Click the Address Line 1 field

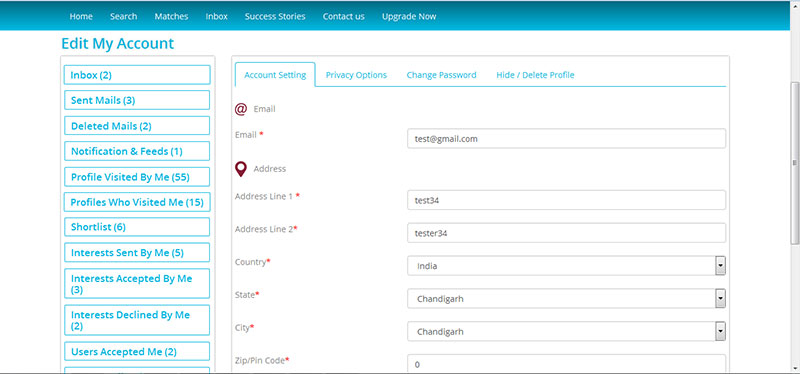tap(566, 201)
